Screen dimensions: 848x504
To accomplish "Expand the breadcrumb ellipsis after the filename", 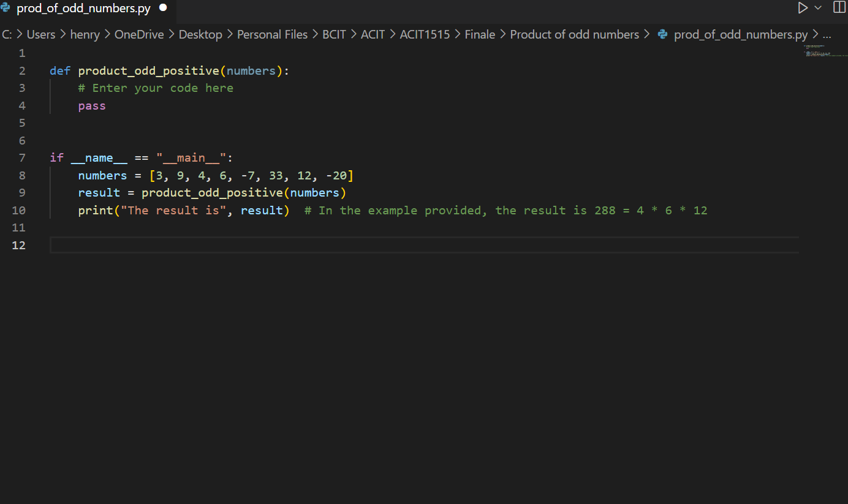I will click(x=827, y=34).
